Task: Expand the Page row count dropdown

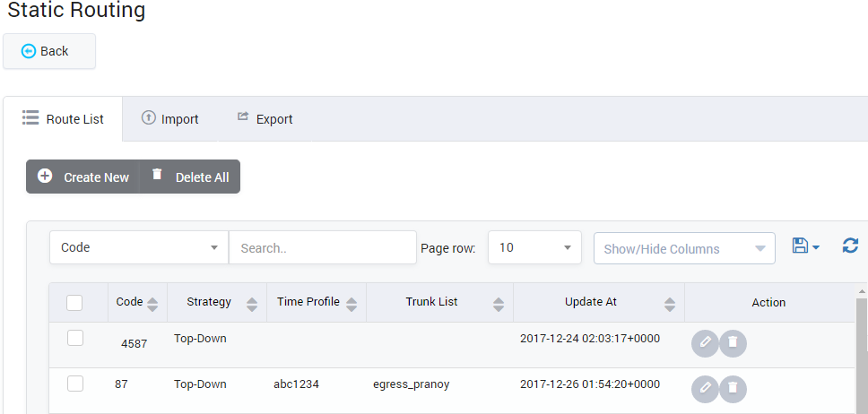Action: (534, 247)
